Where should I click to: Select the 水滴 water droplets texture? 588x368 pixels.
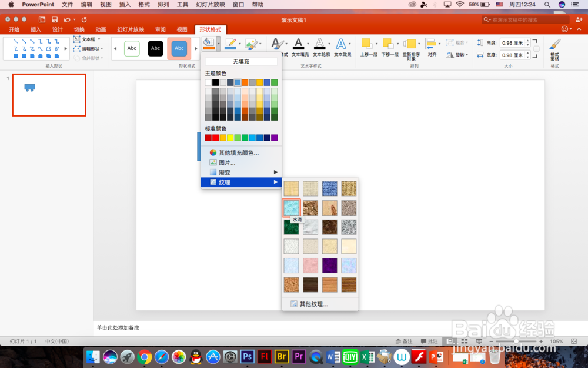point(292,208)
